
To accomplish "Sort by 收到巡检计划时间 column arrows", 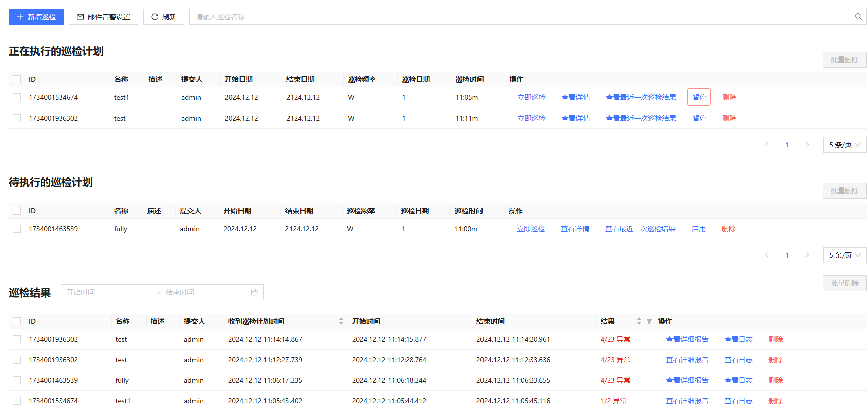I will [x=341, y=321].
